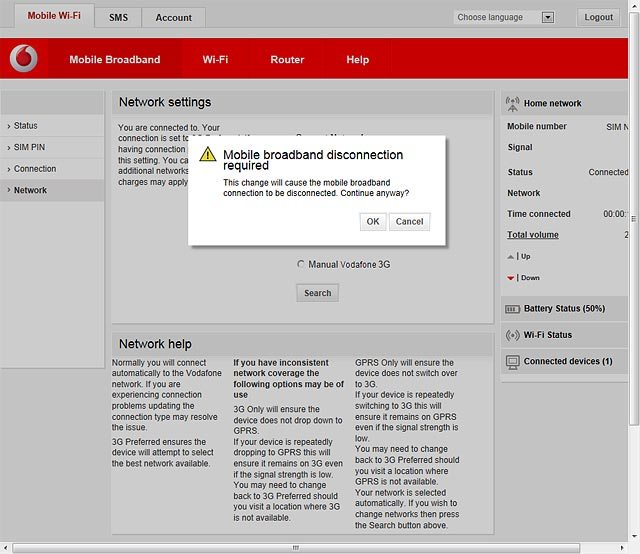Click the Connected devices monitor icon
Screen dimensions: 640x554
pyautogui.click(x=512, y=362)
